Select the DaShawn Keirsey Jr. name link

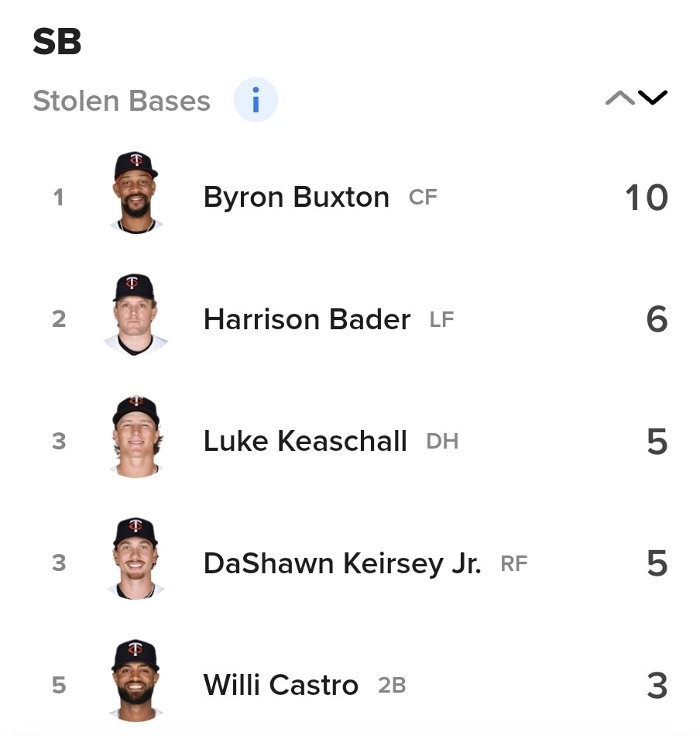coord(342,563)
